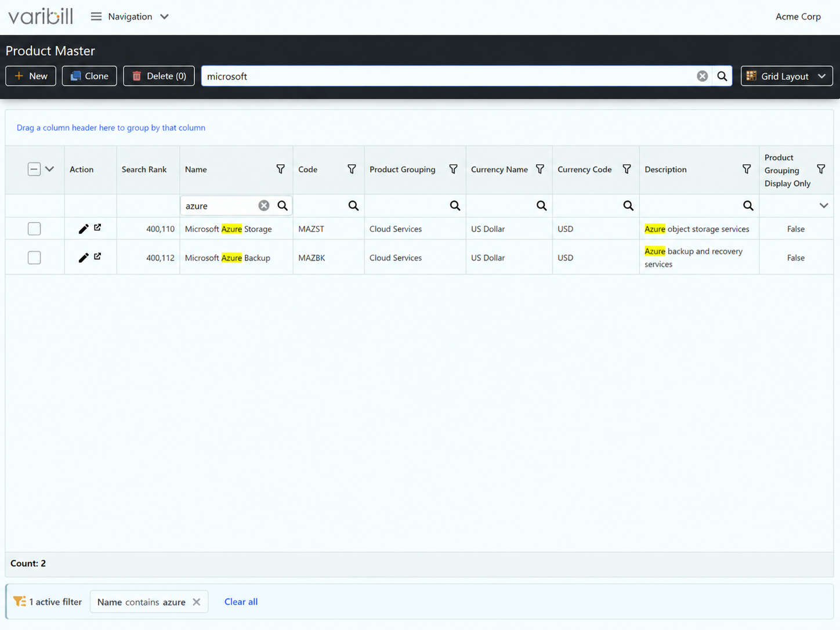Click the Clear all filters link

(241, 602)
